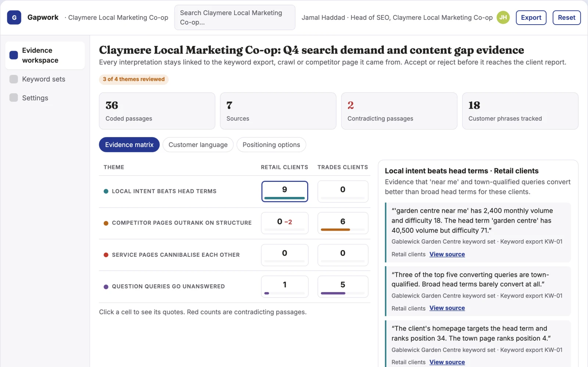Click orange dot beside Competitor pages theme
The image size is (588, 367).
pyautogui.click(x=106, y=223)
